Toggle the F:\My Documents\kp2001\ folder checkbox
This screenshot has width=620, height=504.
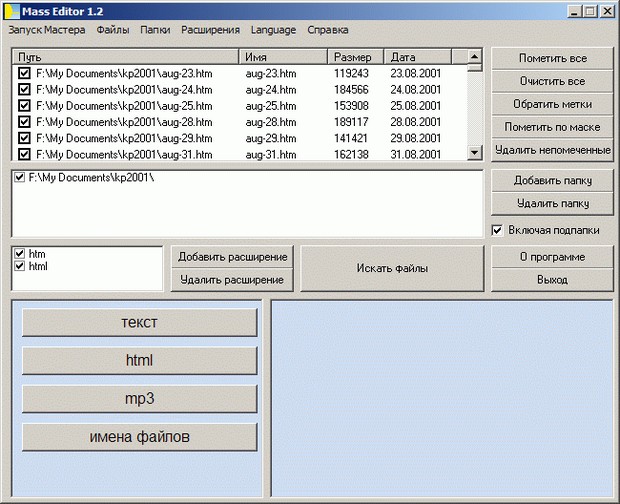(x=20, y=177)
